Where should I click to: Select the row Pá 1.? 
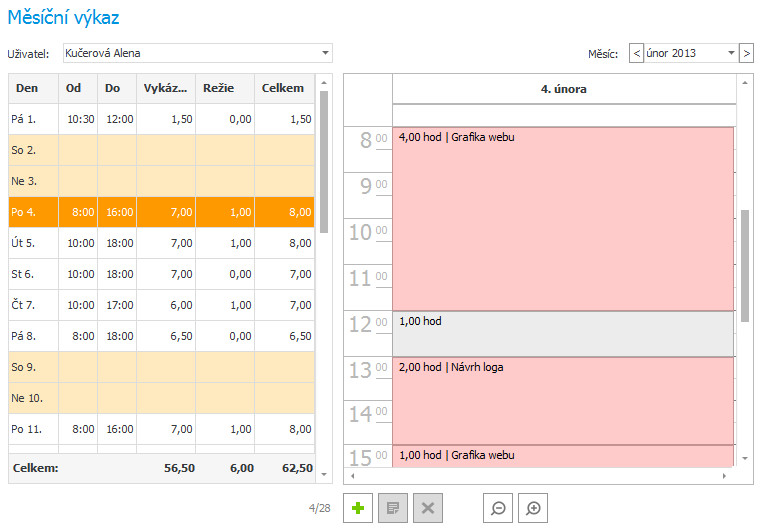click(x=161, y=119)
